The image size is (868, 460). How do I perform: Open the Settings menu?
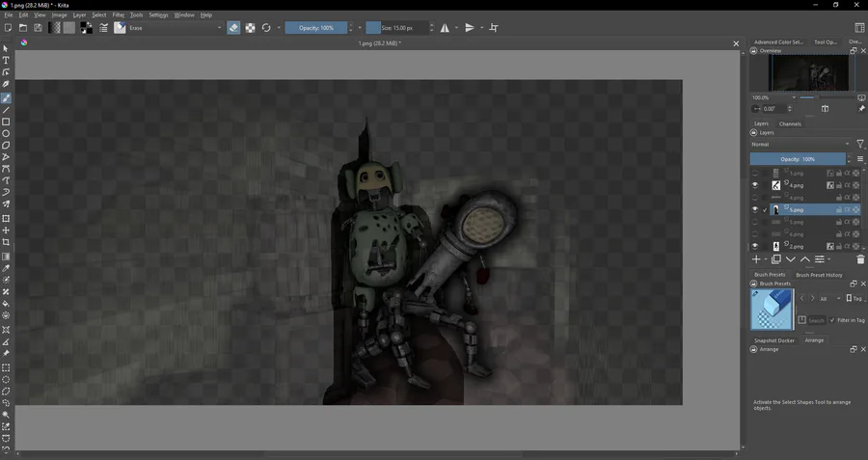click(x=158, y=14)
